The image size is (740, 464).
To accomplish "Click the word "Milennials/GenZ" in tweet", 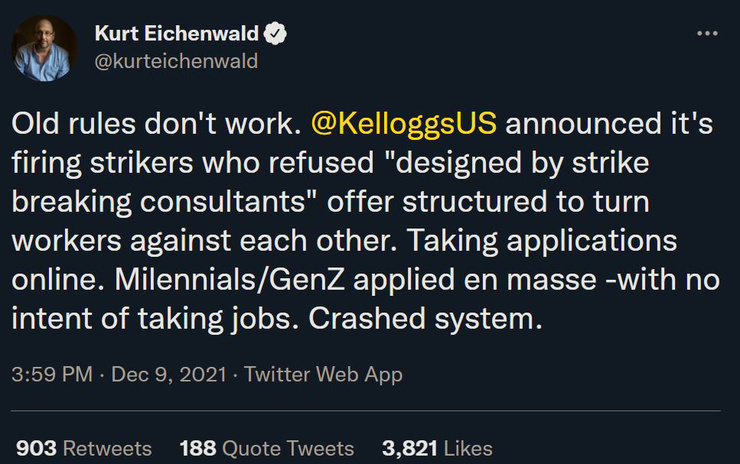I will click(x=229, y=280).
